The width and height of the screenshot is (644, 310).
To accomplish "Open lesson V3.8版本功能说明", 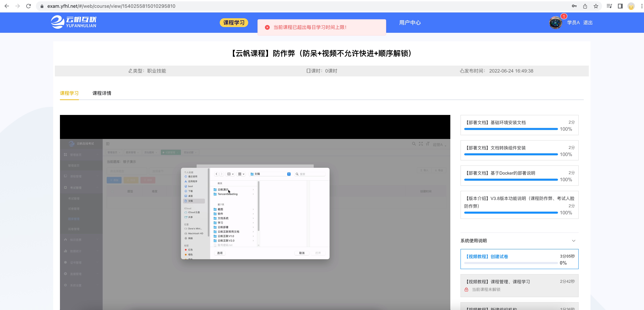I will [519, 205].
